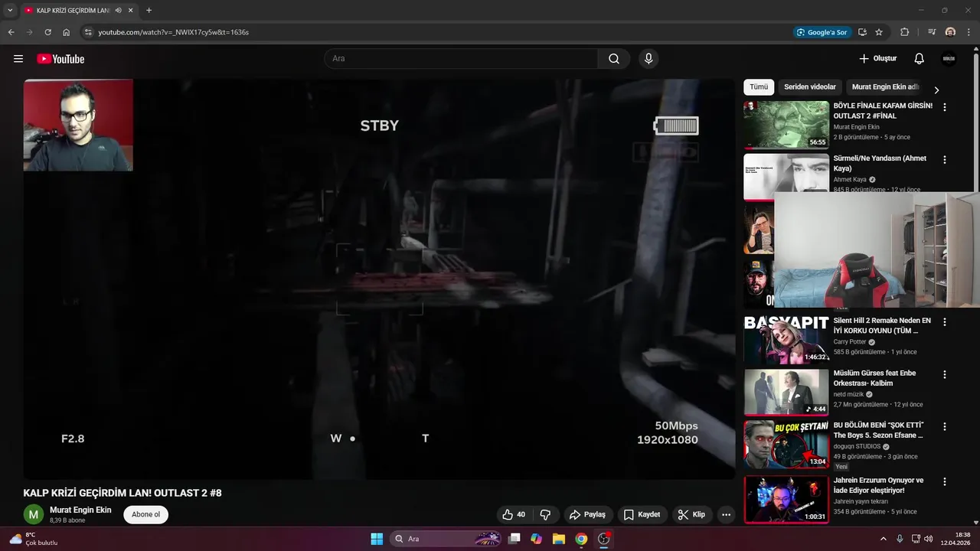Open the media controls icon in Chrome toolbar
Screen dimensions: 980x551
click(x=931, y=32)
